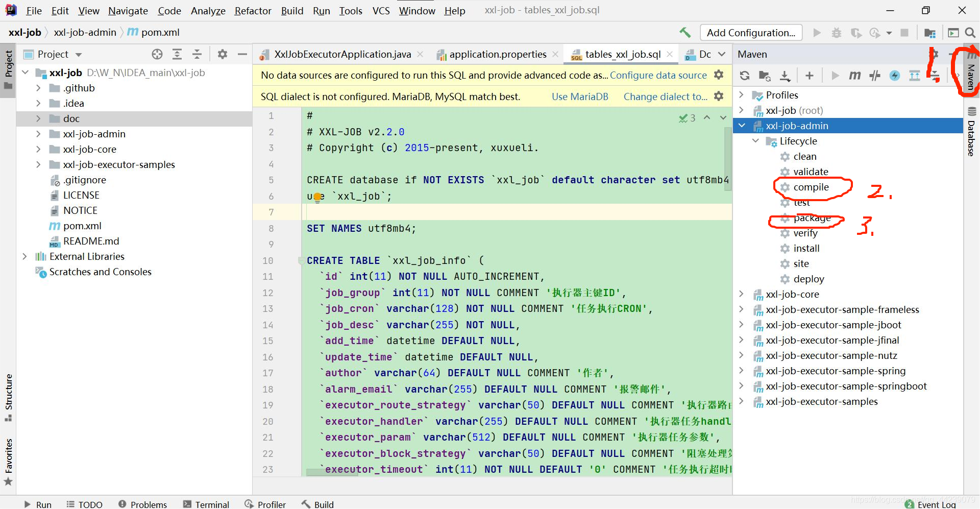Click xxl-job-admin breadcrumb in navigation bar
980x509 pixels.
(85, 32)
